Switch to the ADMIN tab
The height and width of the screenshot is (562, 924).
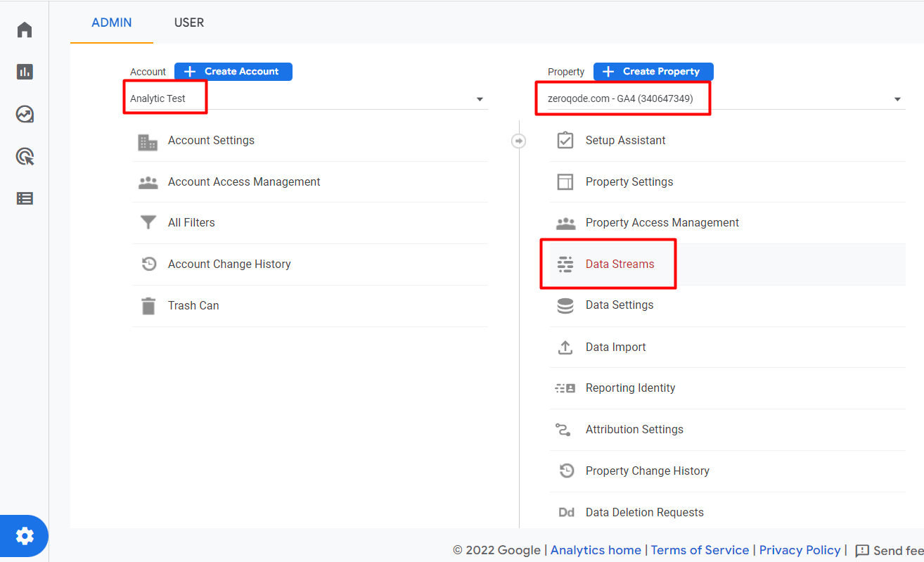112,23
